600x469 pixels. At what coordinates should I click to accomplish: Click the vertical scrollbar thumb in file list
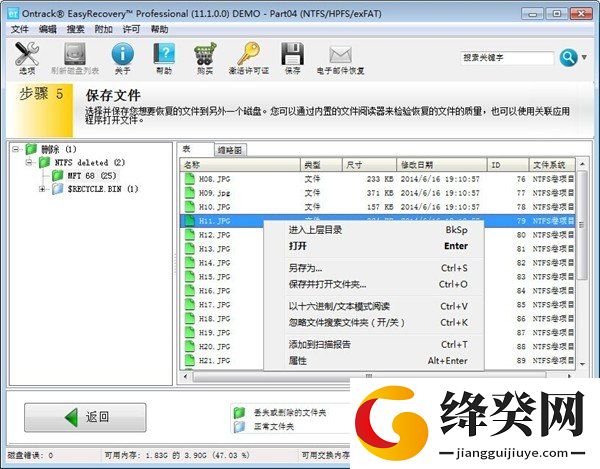coord(582,225)
